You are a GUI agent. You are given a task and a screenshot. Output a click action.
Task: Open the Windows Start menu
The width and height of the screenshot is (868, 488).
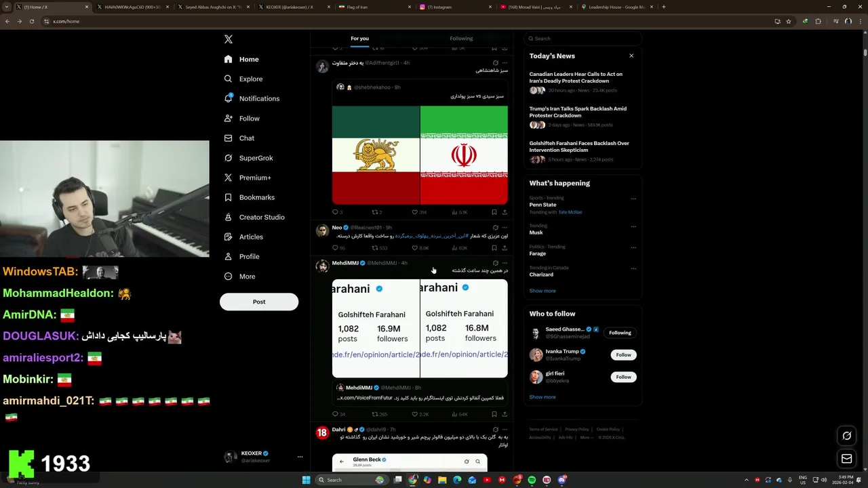306,480
